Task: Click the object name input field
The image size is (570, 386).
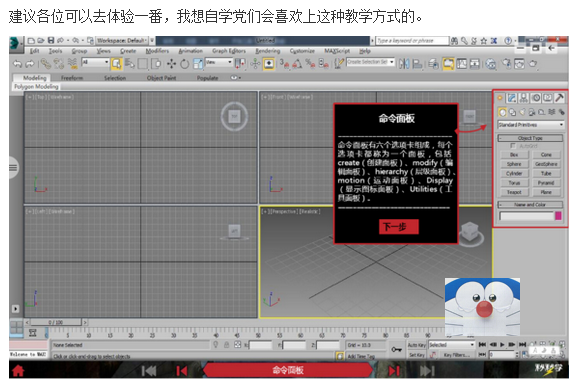Action: 527,216
